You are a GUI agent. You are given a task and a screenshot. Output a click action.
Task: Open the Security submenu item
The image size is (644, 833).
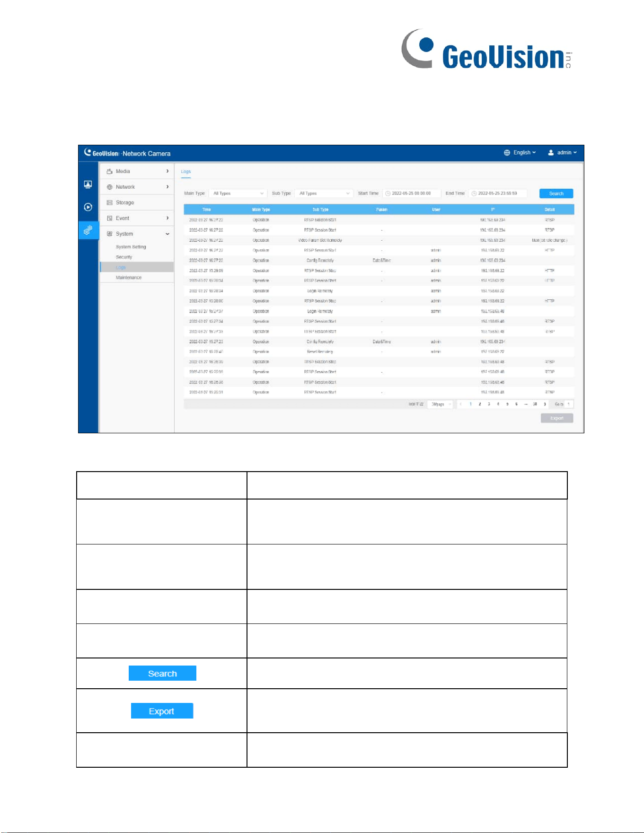pyautogui.click(x=124, y=257)
